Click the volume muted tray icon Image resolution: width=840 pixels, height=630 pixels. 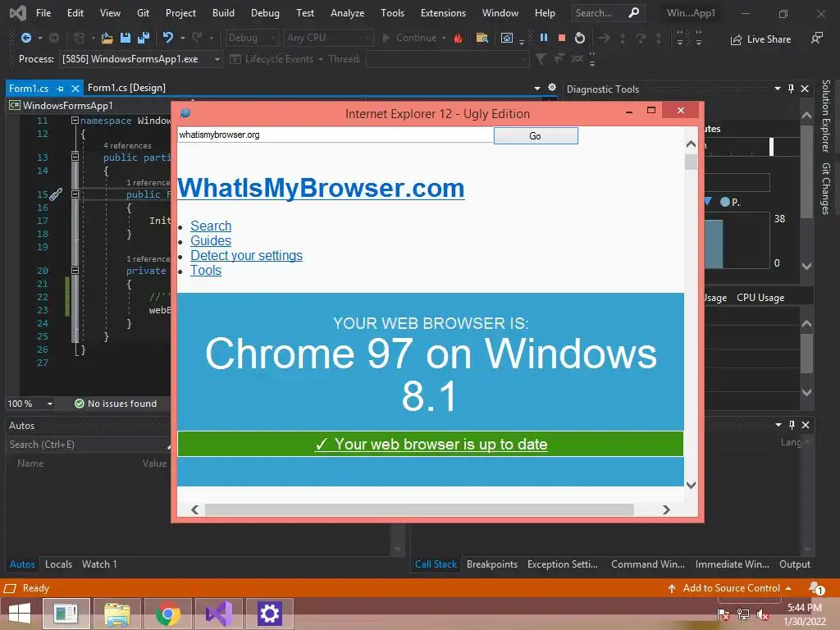(x=763, y=614)
